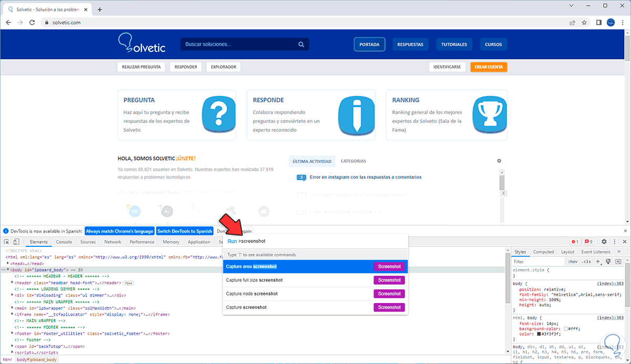Reload the page in Chrome
This screenshot has width=631, height=364.
[32, 23]
